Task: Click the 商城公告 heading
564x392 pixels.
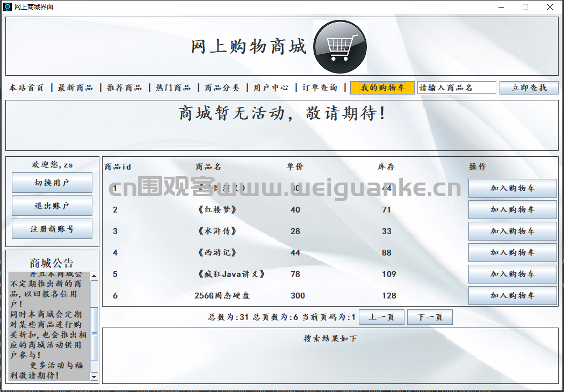Action: point(52,263)
